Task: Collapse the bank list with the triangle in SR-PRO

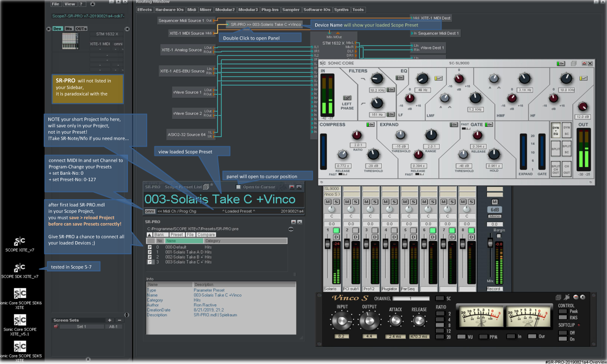Action: point(150,235)
